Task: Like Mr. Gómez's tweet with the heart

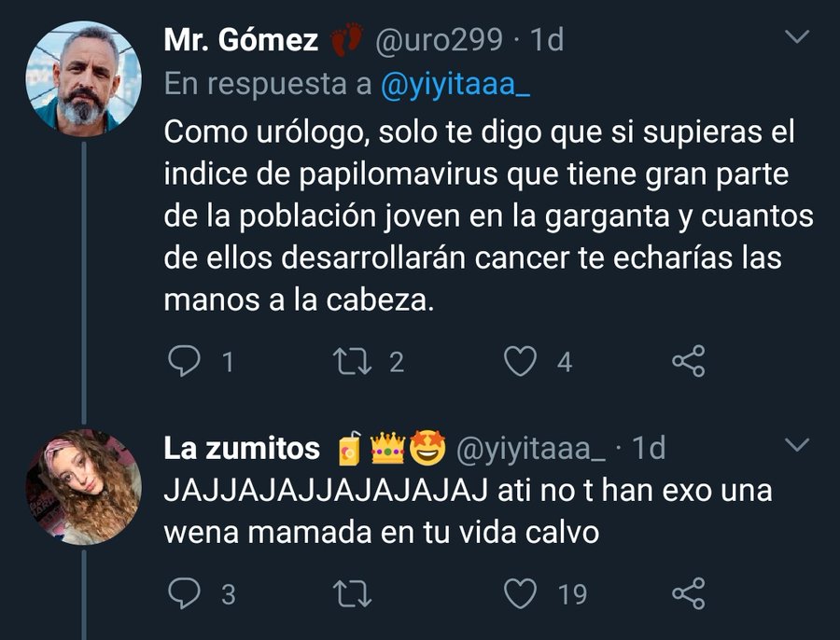Action: (520, 361)
